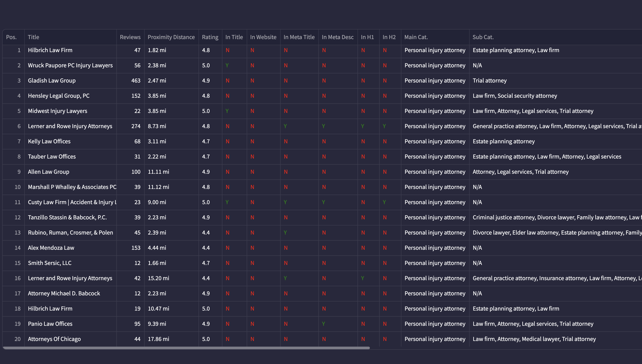642x364 pixels.
Task: Select Tanzillo Stassin & Babcock, P.C. title
Action: [x=67, y=217]
